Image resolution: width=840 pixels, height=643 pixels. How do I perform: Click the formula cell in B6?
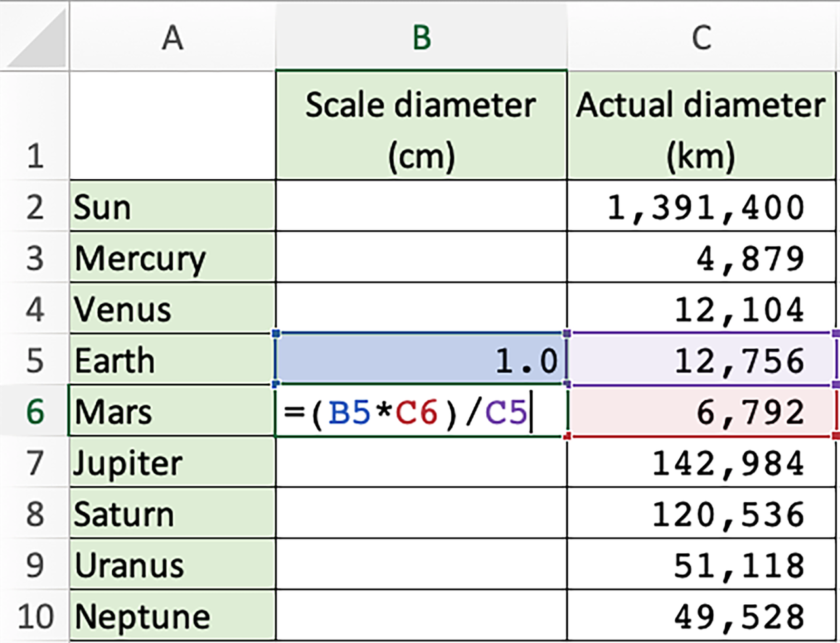pyautogui.click(x=422, y=411)
